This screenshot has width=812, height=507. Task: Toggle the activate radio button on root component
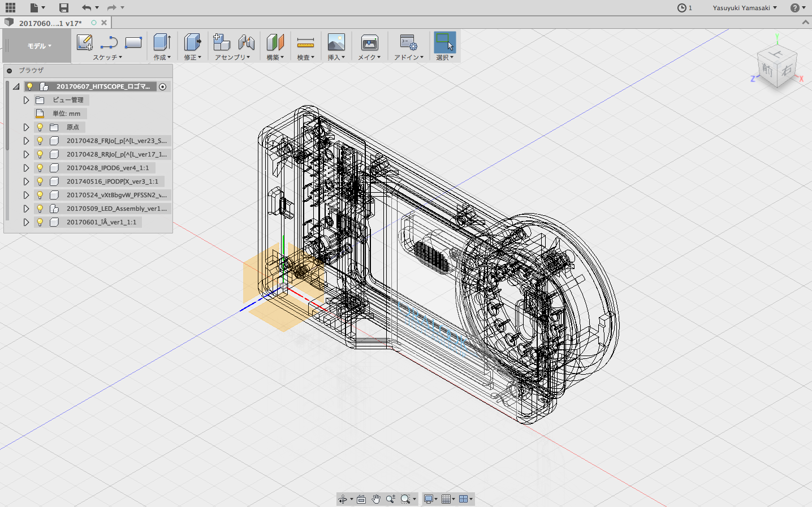click(163, 86)
